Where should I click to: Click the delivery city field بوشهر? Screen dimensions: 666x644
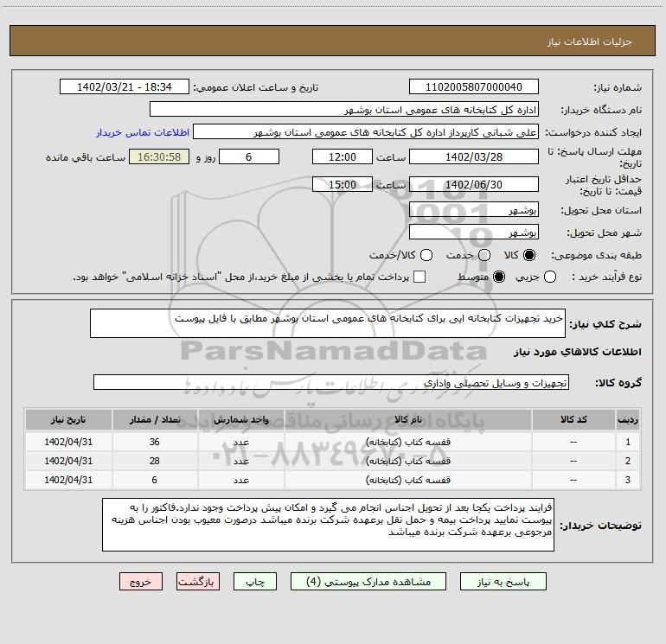click(474, 233)
